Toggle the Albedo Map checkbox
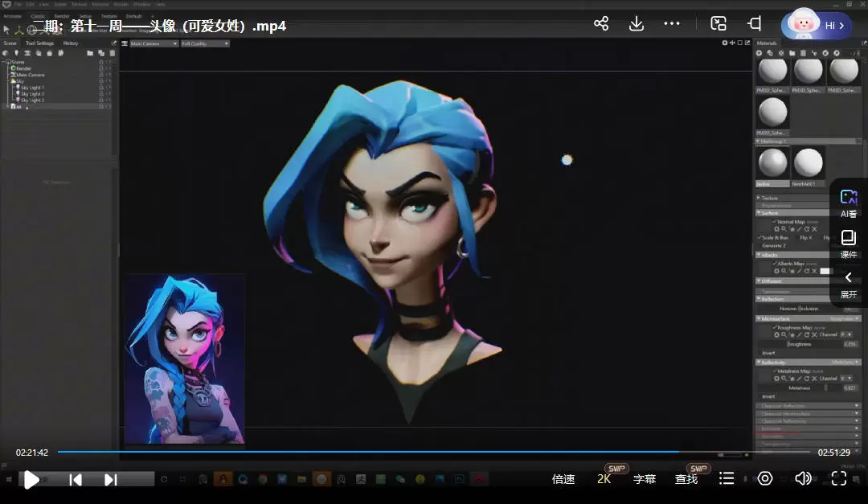The width and height of the screenshot is (868, 504). pyautogui.click(x=775, y=264)
